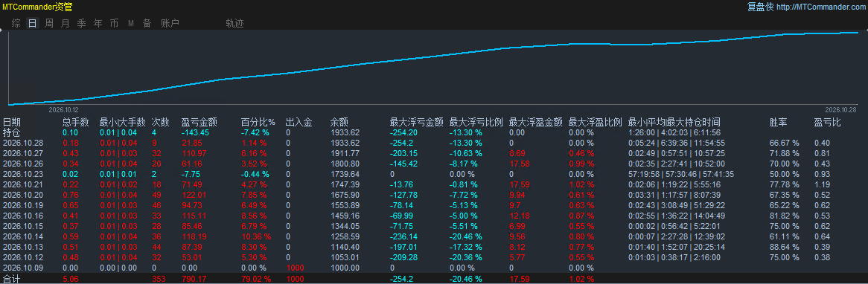Select the 年 yearly tab
Viewport: 868px width, 284px height.
pos(98,23)
